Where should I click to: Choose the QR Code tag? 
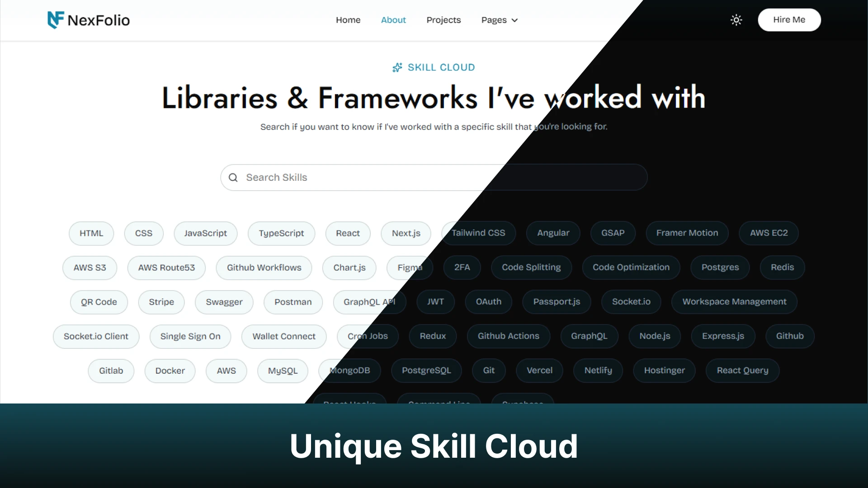coord(99,302)
